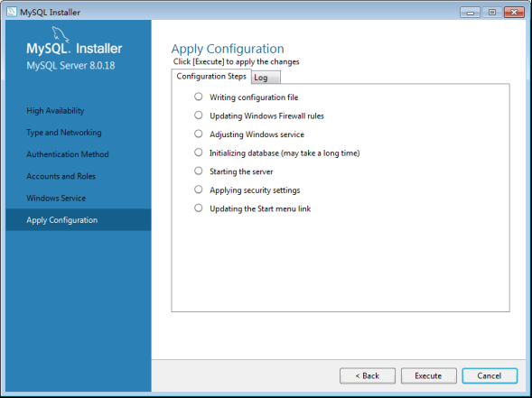Select the Starting the server step indicator
This screenshot has width=532, height=398.
[x=199, y=171]
